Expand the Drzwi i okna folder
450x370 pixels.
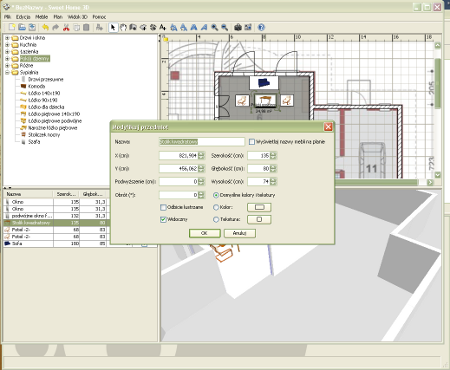[7, 38]
